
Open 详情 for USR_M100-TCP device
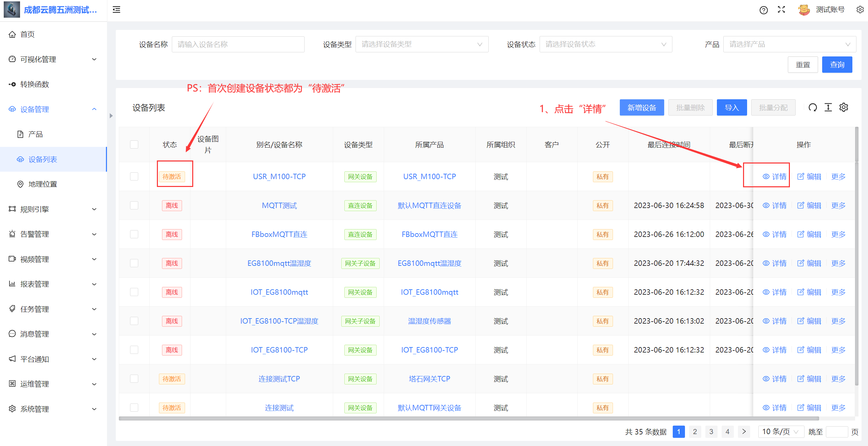tap(775, 176)
